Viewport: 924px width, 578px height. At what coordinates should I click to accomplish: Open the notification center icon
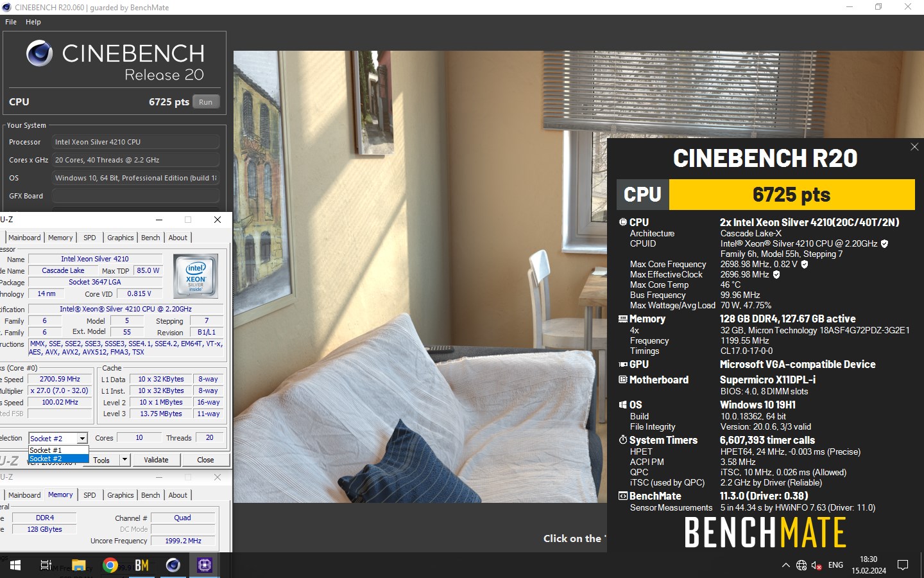pyautogui.click(x=903, y=565)
